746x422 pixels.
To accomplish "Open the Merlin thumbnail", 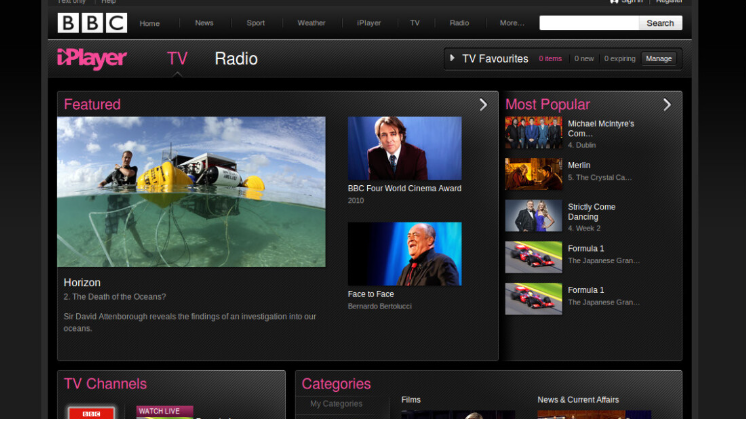I will point(533,174).
